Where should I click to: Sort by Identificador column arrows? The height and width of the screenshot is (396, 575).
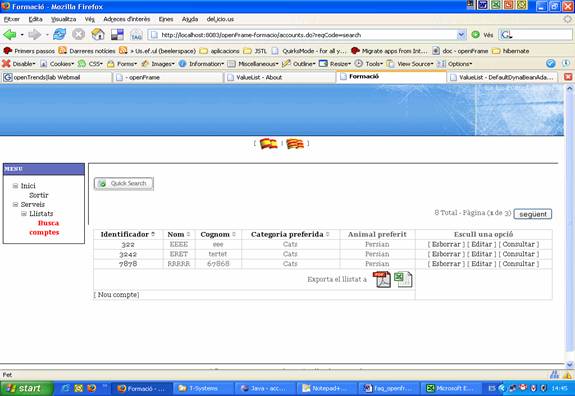[153, 234]
